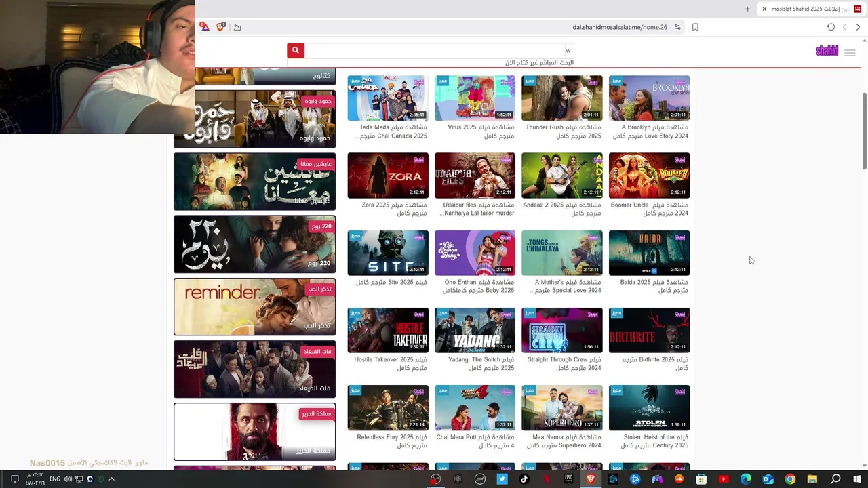Open Teda Meda Chal Canada 2025 title link

click(x=392, y=131)
